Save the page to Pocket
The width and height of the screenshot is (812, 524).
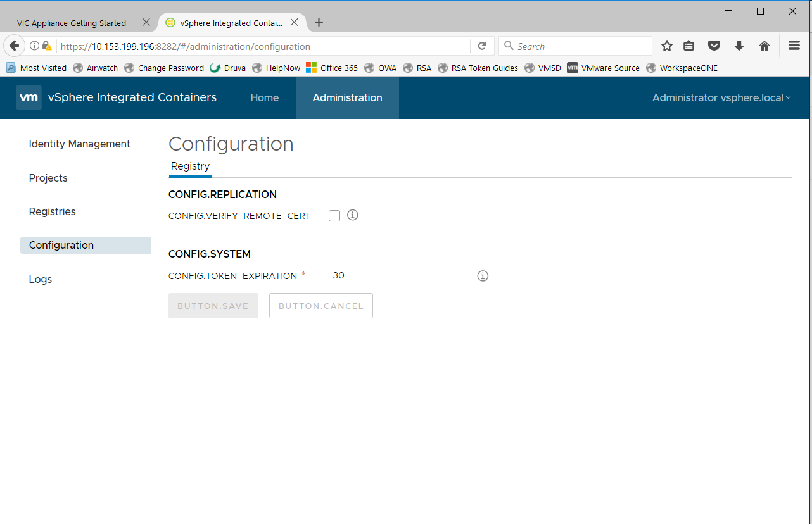click(714, 46)
